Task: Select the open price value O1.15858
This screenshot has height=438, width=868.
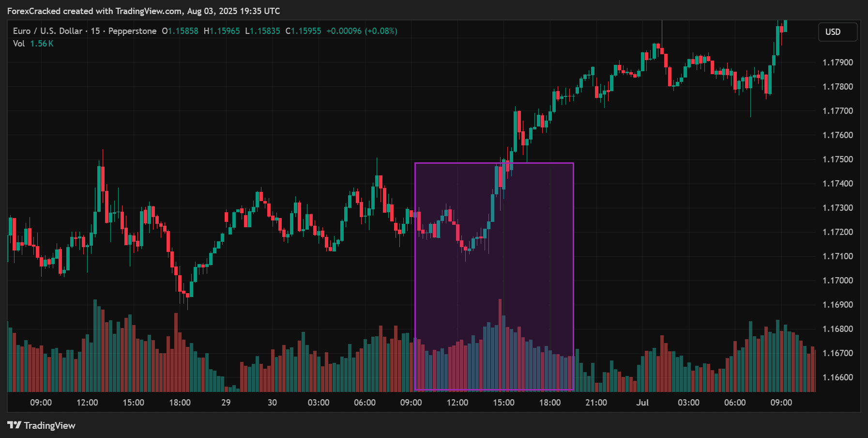Action: 180,31
